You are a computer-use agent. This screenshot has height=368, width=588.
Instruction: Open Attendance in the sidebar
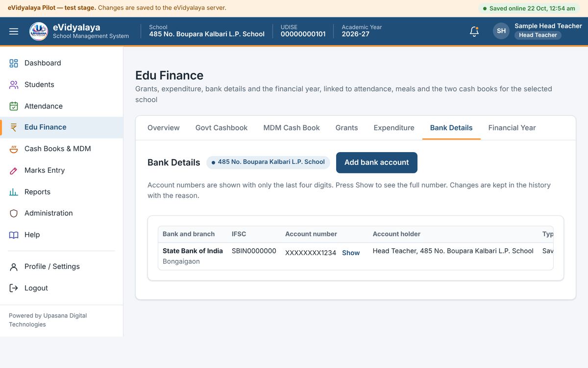click(61, 106)
